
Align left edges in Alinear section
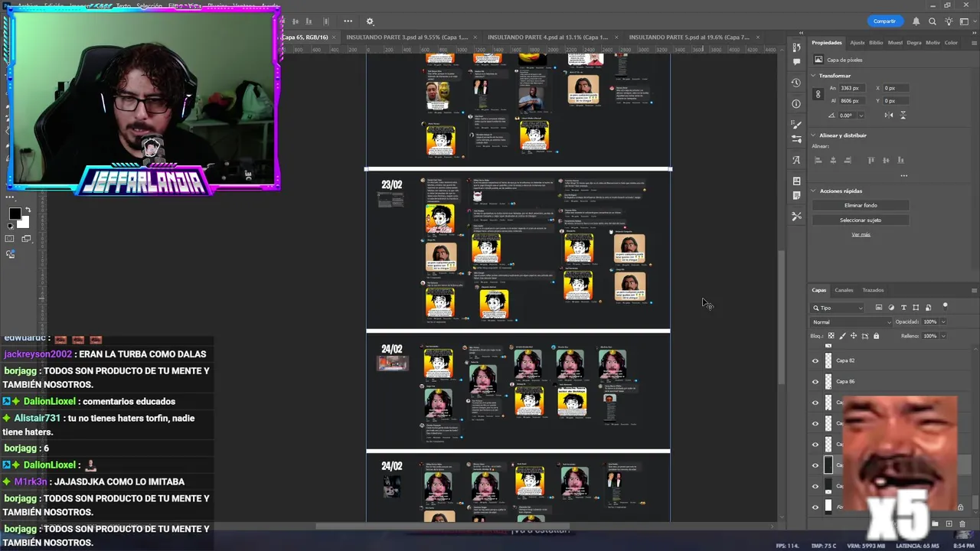[818, 160]
